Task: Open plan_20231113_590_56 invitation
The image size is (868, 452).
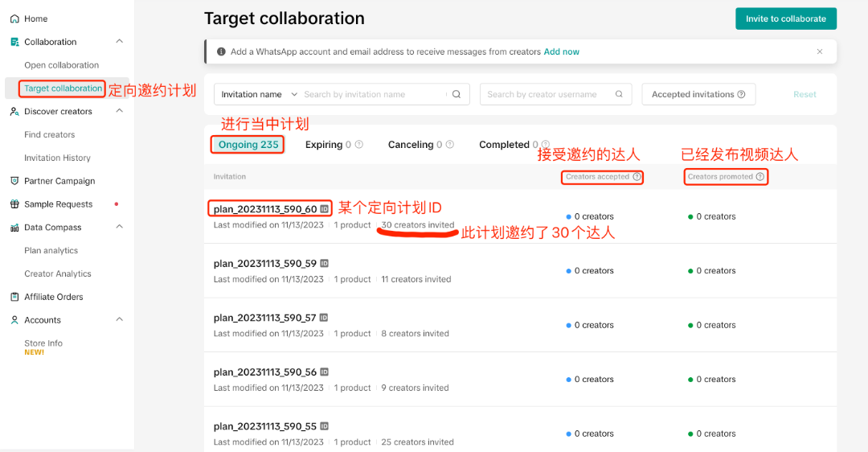Action: coord(265,372)
